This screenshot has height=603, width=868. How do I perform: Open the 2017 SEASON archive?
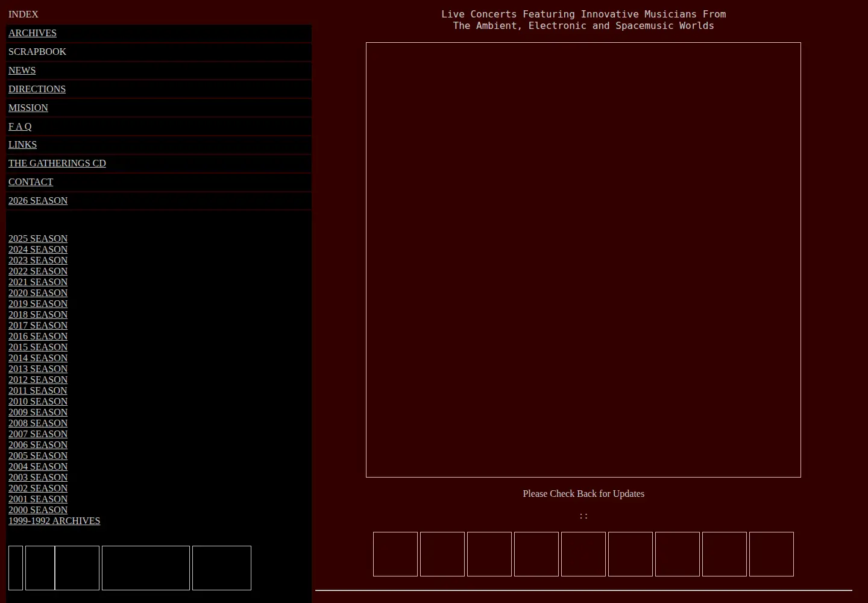click(38, 326)
